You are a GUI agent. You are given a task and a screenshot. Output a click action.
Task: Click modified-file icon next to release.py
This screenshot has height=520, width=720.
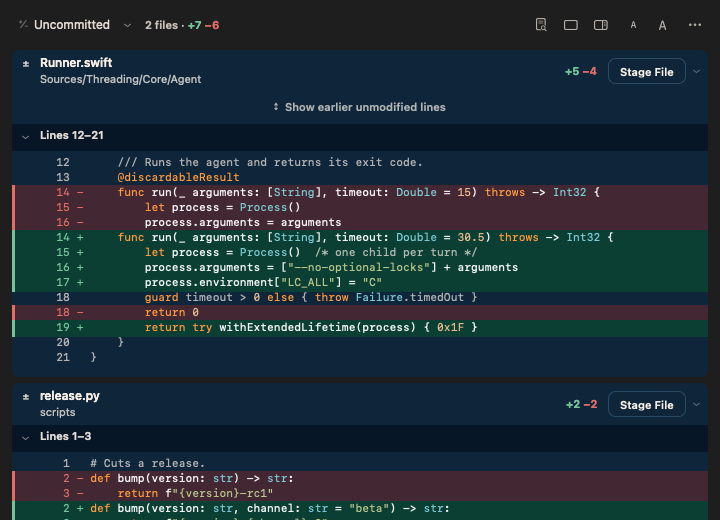point(26,397)
